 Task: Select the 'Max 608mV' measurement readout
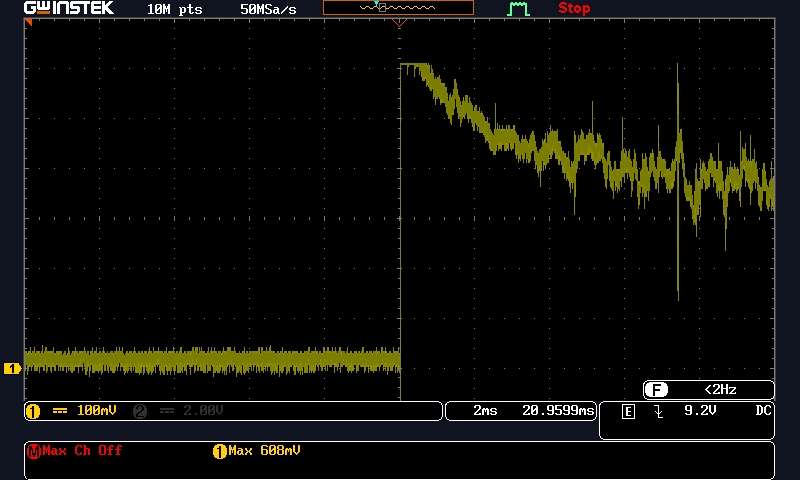[264, 450]
